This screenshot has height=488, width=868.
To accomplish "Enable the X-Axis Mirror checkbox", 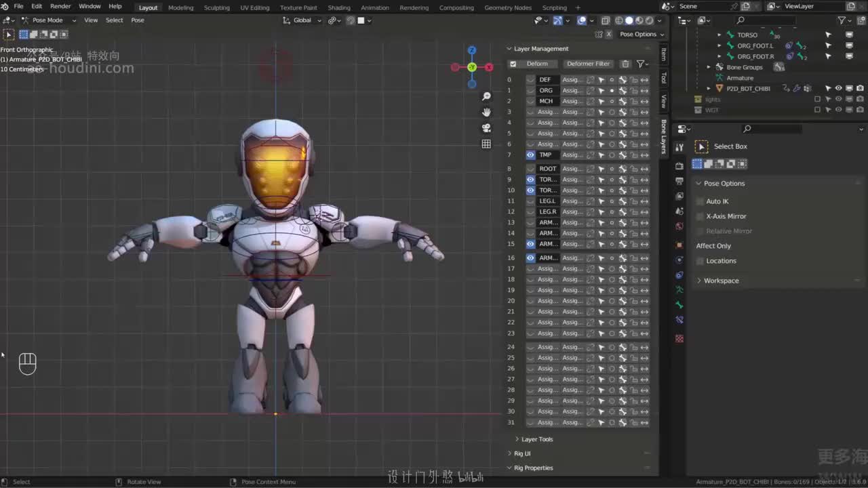I will pyautogui.click(x=701, y=216).
